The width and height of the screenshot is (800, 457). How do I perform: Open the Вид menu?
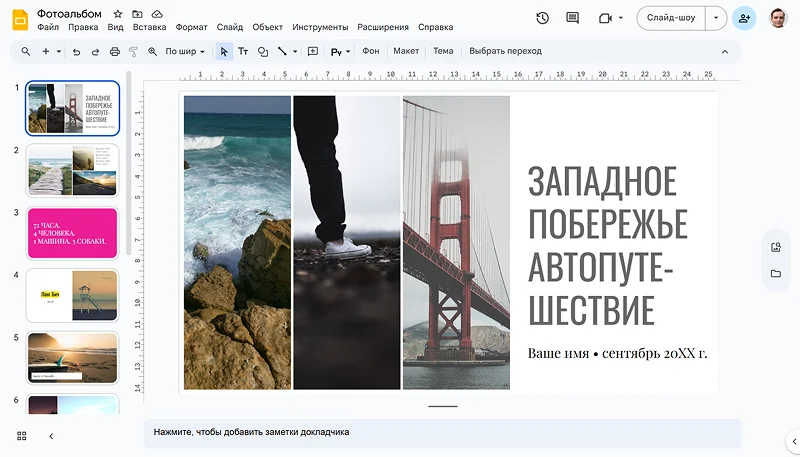[x=115, y=27]
